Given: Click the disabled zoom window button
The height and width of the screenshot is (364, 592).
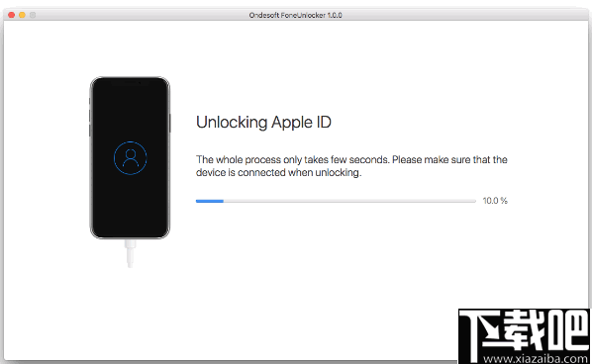Looking at the screenshot, I should (33, 15).
